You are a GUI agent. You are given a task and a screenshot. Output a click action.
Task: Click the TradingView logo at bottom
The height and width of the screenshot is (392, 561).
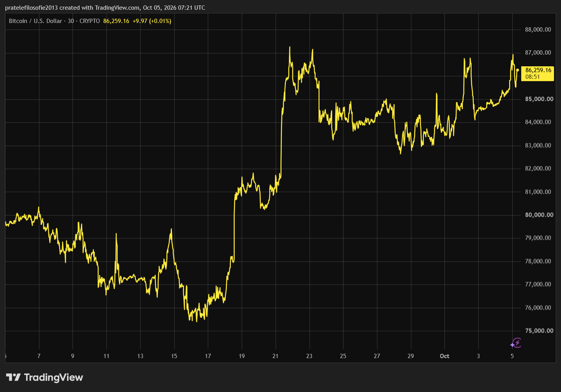tap(45, 377)
